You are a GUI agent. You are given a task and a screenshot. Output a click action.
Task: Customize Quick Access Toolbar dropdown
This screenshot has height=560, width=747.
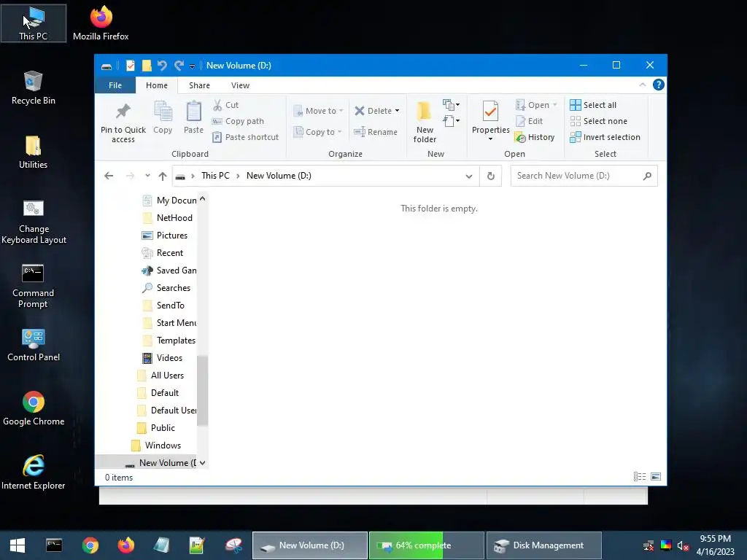(192, 66)
